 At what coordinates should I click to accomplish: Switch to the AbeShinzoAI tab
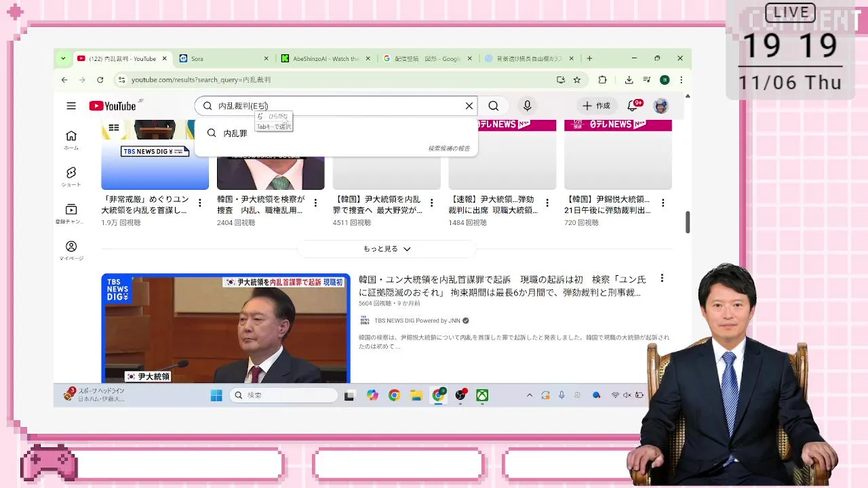click(x=325, y=58)
